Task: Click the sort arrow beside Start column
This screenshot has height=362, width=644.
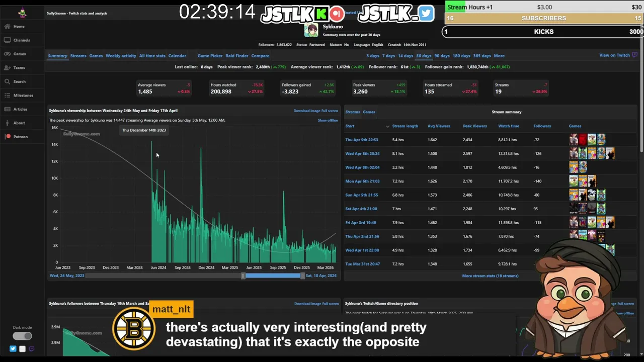Action: tap(387, 126)
